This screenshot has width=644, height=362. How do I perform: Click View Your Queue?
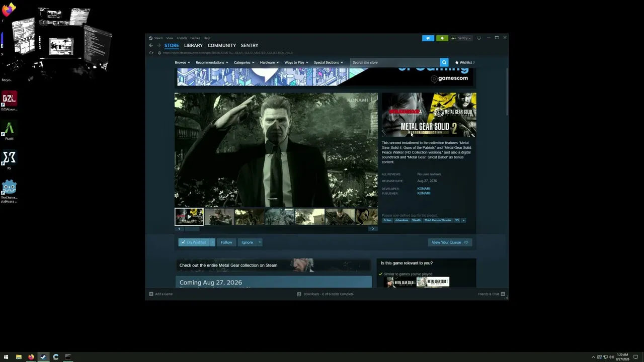point(450,242)
